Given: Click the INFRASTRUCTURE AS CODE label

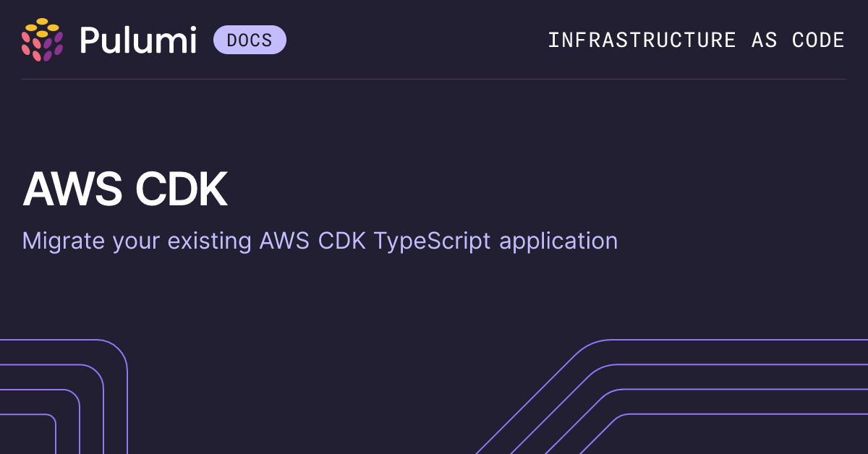Looking at the screenshot, I should (696, 40).
